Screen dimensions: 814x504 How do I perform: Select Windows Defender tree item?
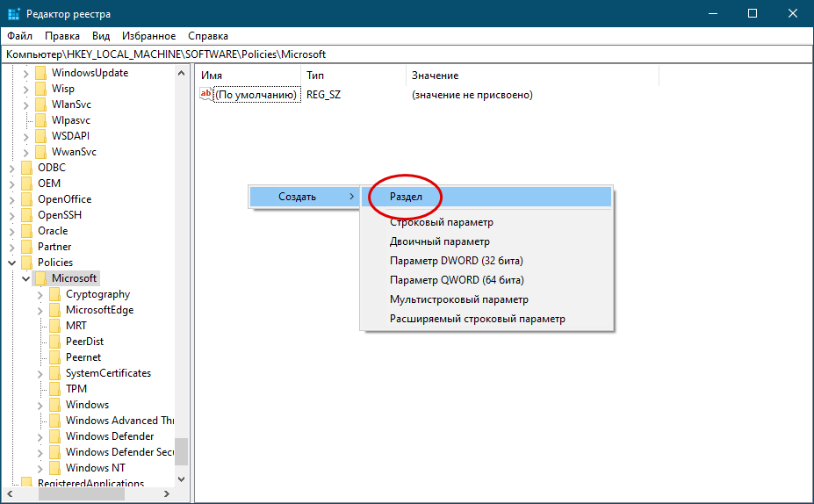[x=110, y=436]
